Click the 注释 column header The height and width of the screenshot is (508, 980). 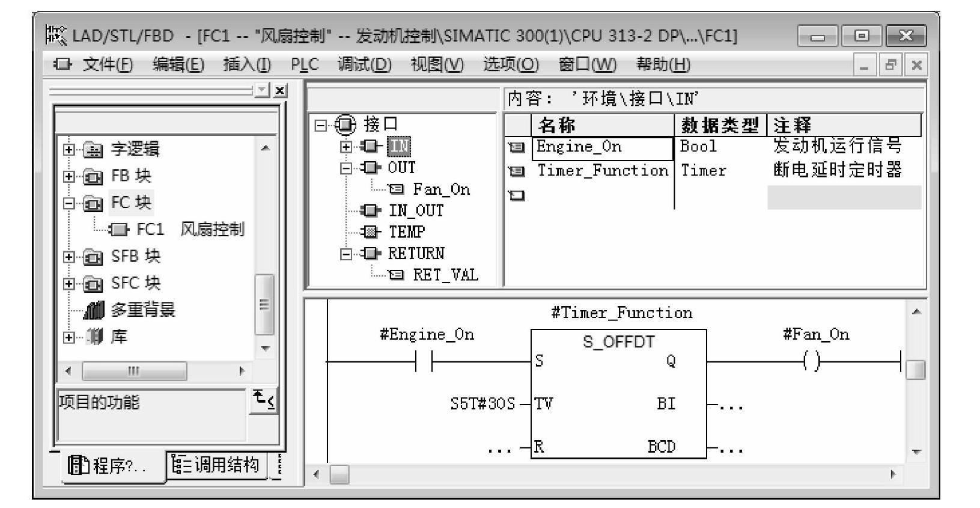coord(844,125)
